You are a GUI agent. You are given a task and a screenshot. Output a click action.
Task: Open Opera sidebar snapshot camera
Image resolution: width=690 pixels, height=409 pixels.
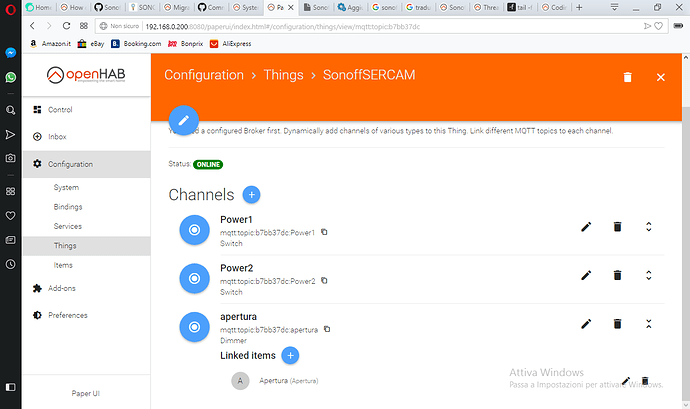(x=11, y=158)
